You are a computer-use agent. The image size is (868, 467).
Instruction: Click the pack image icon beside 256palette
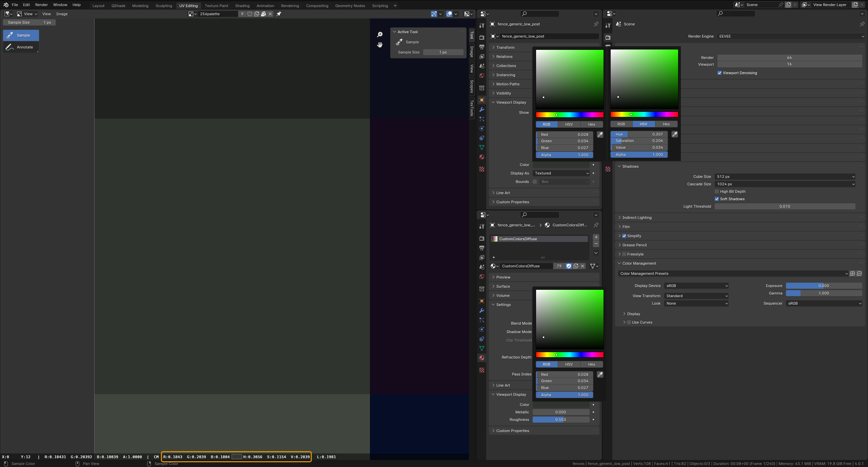tap(263, 14)
